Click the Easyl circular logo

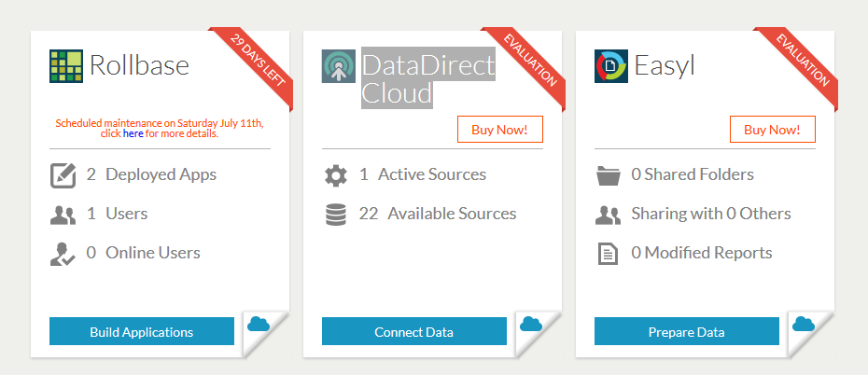(x=610, y=66)
